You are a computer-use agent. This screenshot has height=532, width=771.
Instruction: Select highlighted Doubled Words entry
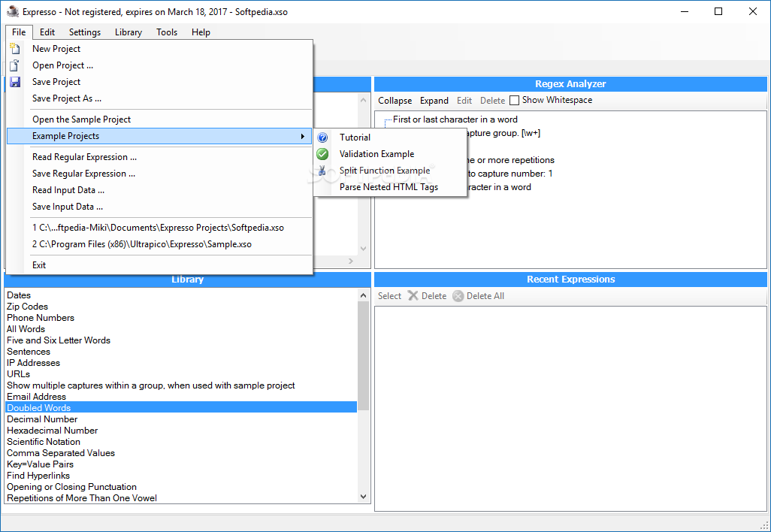[181, 407]
